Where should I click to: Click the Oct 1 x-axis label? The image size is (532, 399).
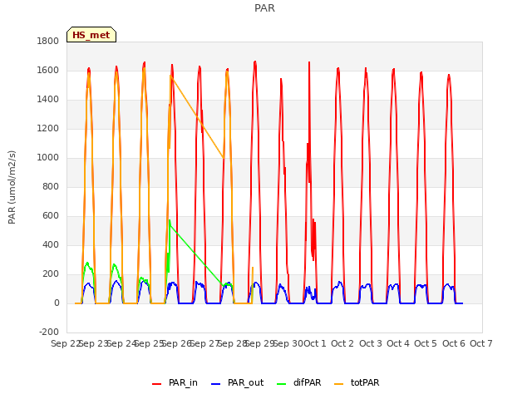coord(315,343)
